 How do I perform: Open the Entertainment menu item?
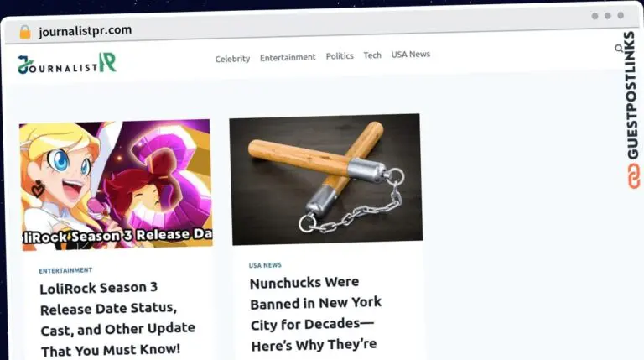[x=288, y=58]
